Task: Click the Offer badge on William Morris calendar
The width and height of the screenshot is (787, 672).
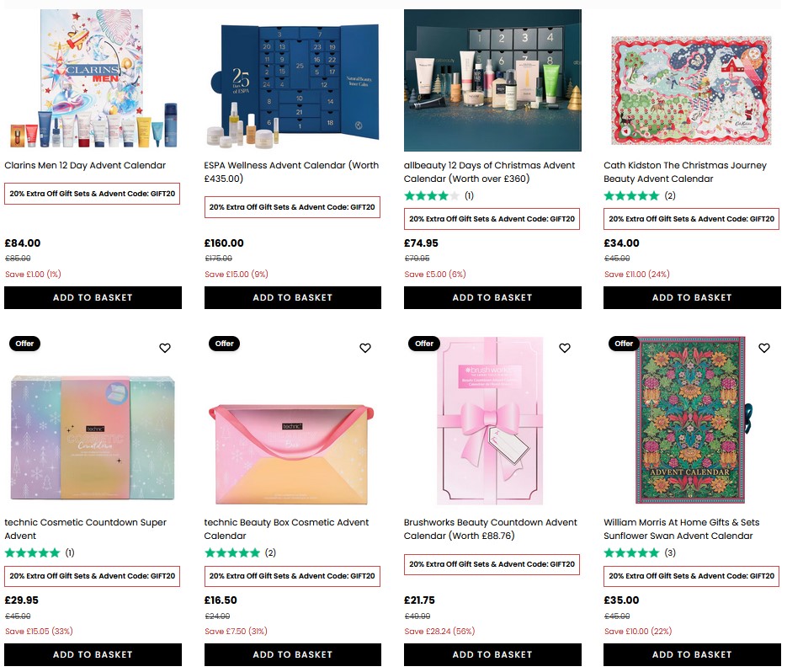Action: point(623,344)
